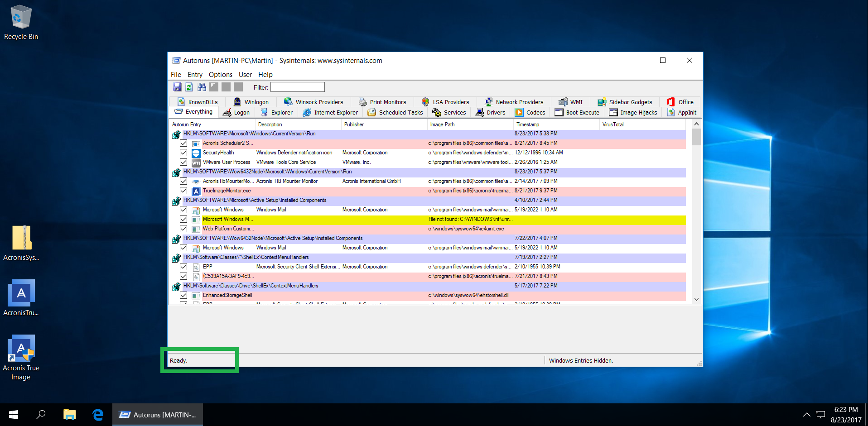
Task: Select the Print Monitors tab
Action: pos(382,102)
